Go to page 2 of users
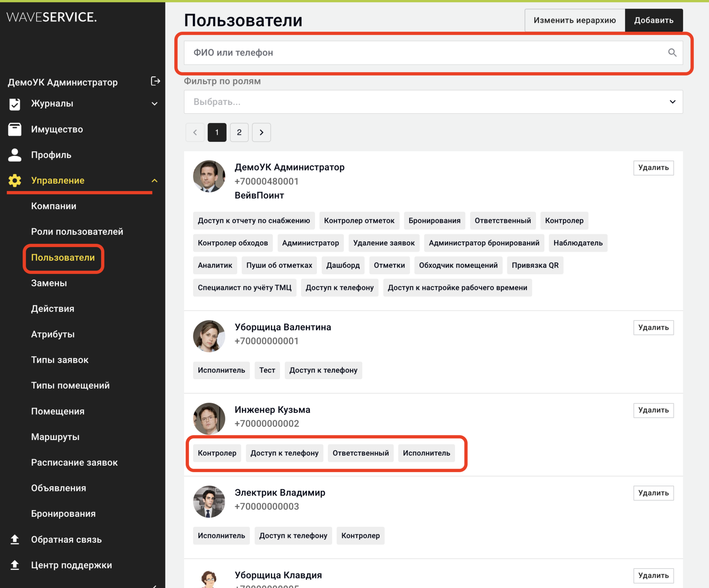 (x=239, y=132)
